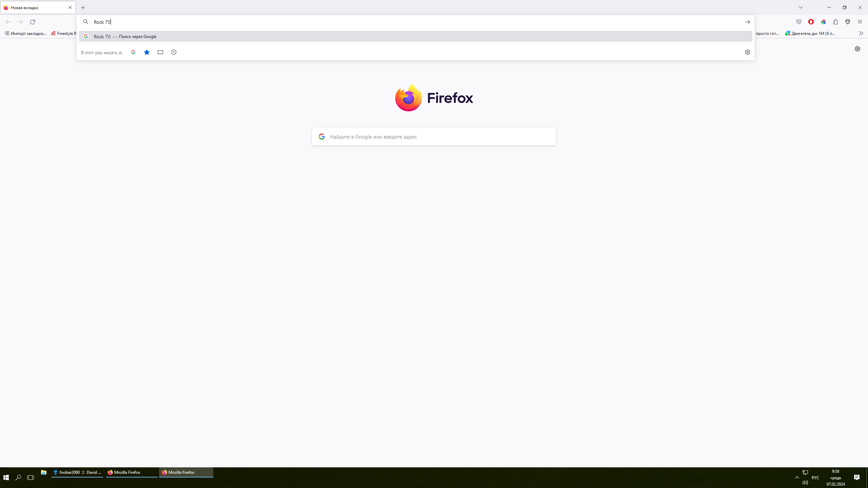Select the Новая вкладка tab

[x=38, y=7]
